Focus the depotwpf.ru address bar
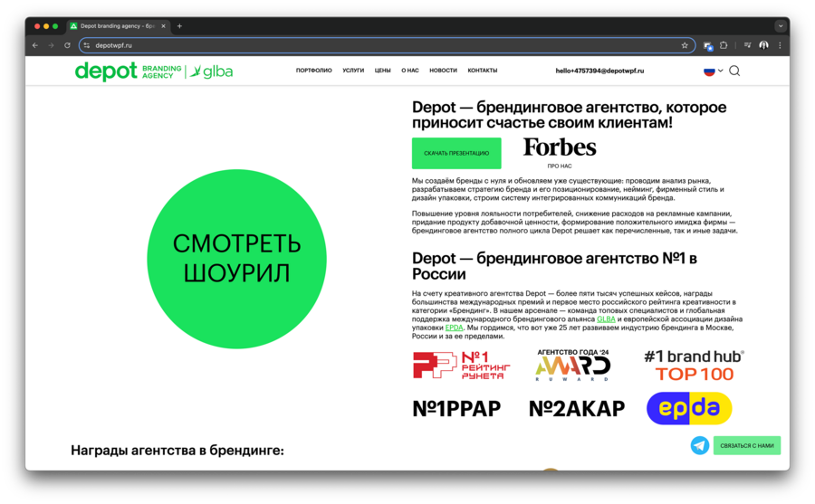 point(385,46)
